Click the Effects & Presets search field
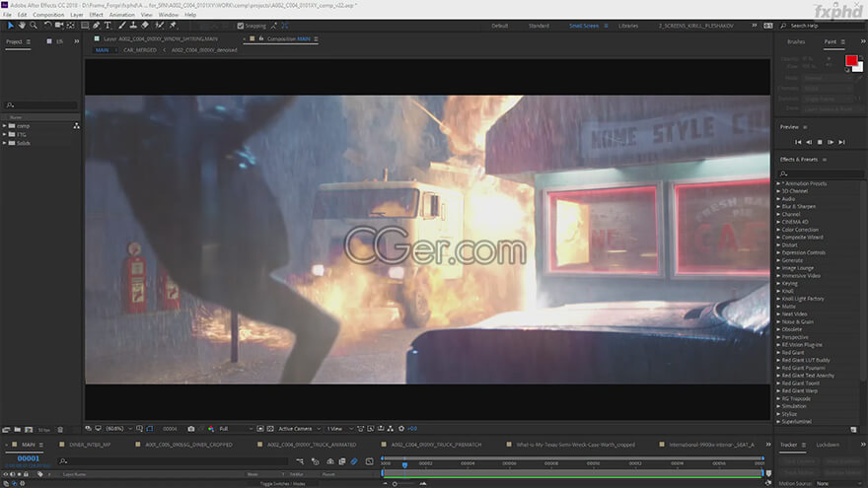 [822, 174]
